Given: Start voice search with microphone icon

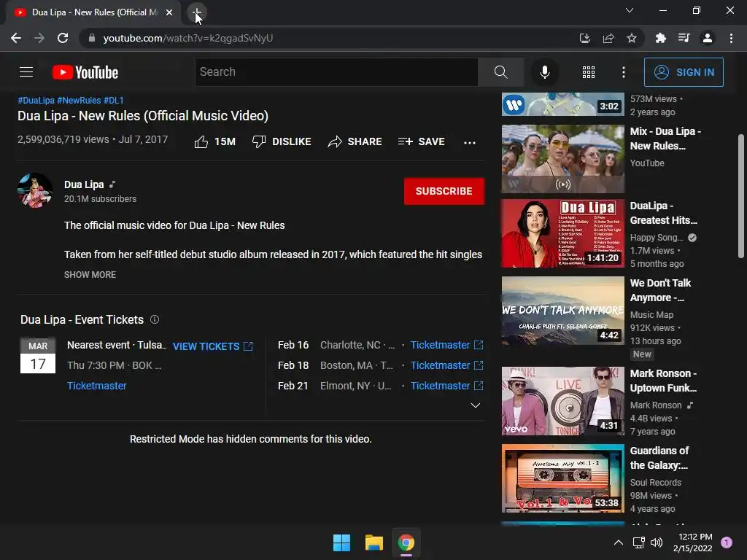Looking at the screenshot, I should coord(544,72).
